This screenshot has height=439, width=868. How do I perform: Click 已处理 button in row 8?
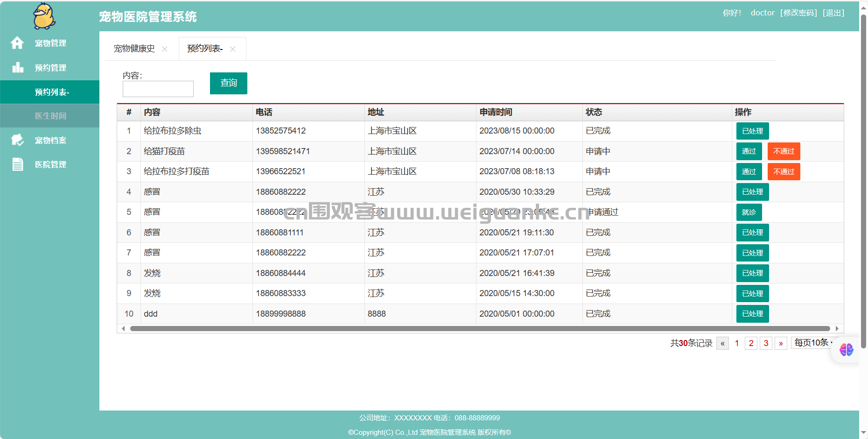pyautogui.click(x=753, y=273)
